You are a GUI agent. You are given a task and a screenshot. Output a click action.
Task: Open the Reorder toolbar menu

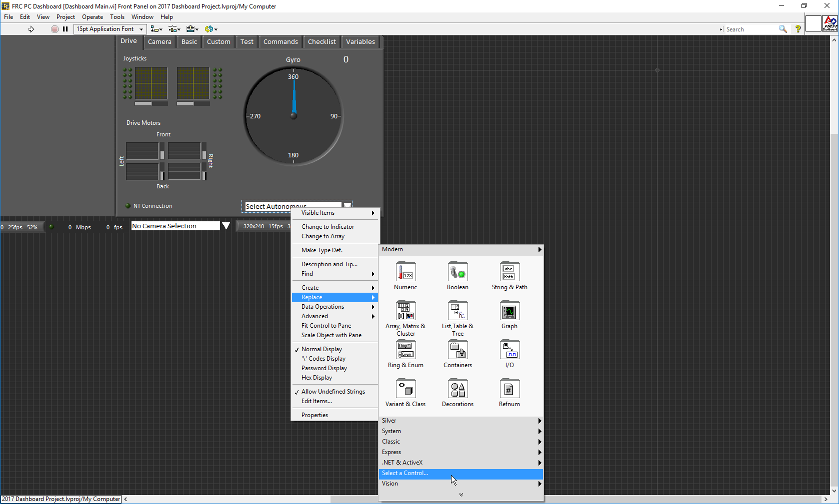pos(210,29)
